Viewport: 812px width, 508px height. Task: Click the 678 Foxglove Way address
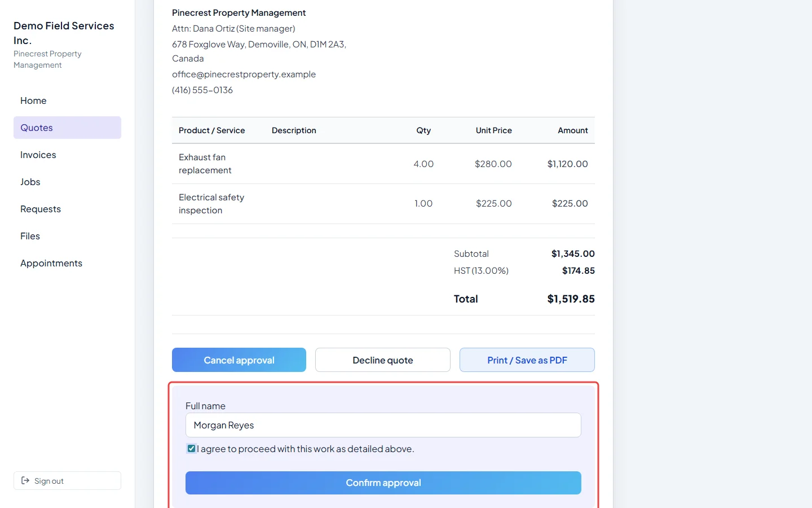(259, 51)
